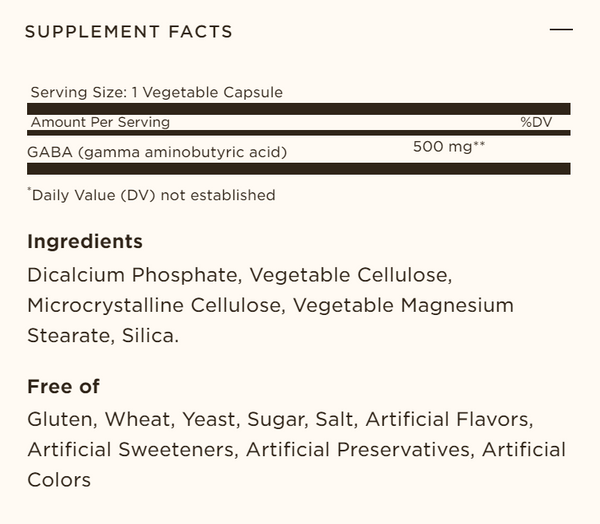Click Vegetable Magnesium text in ingredients
600x524 pixels.
coord(403,305)
